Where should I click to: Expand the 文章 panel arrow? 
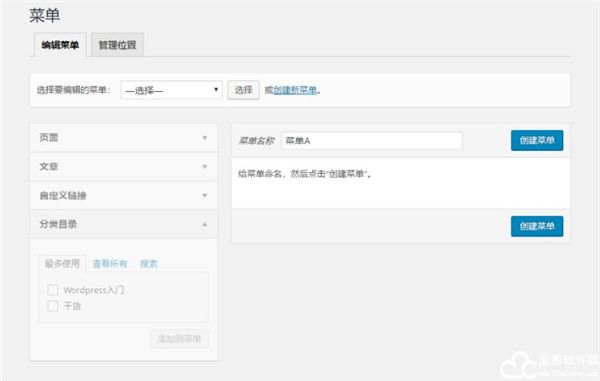coord(205,166)
